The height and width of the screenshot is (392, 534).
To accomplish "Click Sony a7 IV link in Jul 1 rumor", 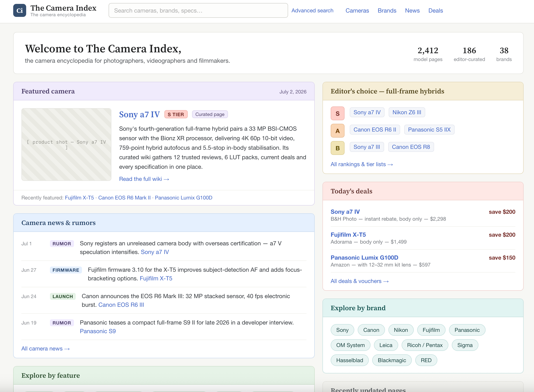I will tap(155, 252).
